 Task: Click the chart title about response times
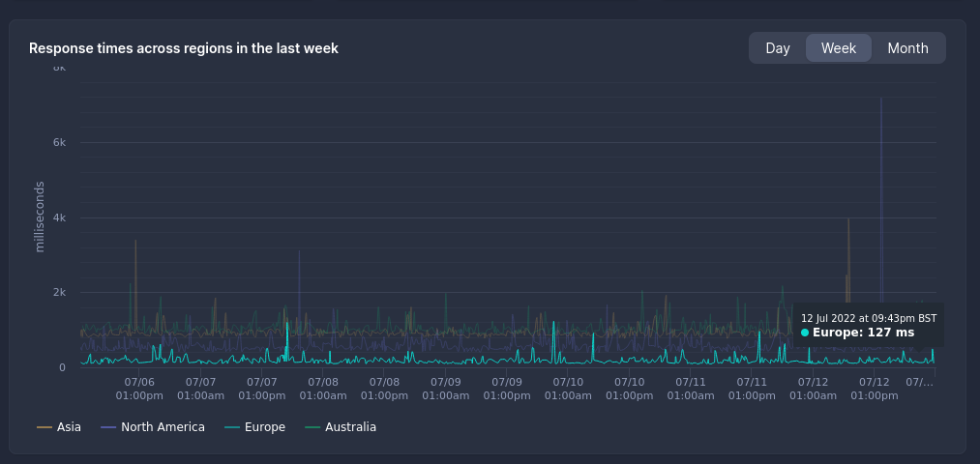point(184,48)
